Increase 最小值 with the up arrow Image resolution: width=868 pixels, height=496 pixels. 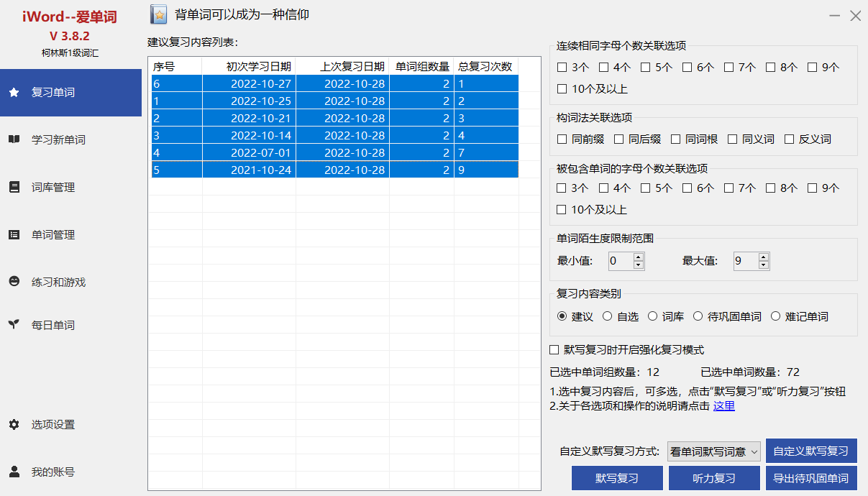(x=638, y=257)
